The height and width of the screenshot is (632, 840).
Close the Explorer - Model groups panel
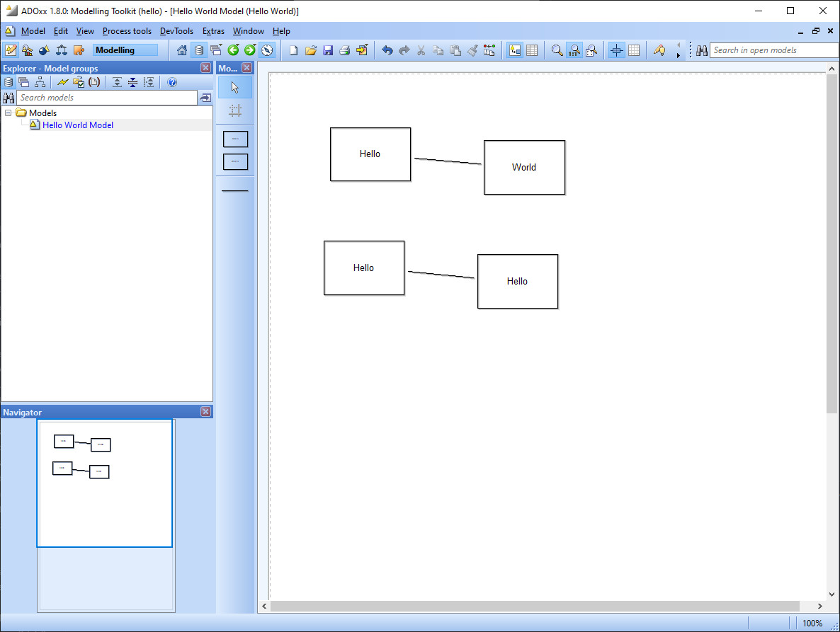click(x=205, y=68)
